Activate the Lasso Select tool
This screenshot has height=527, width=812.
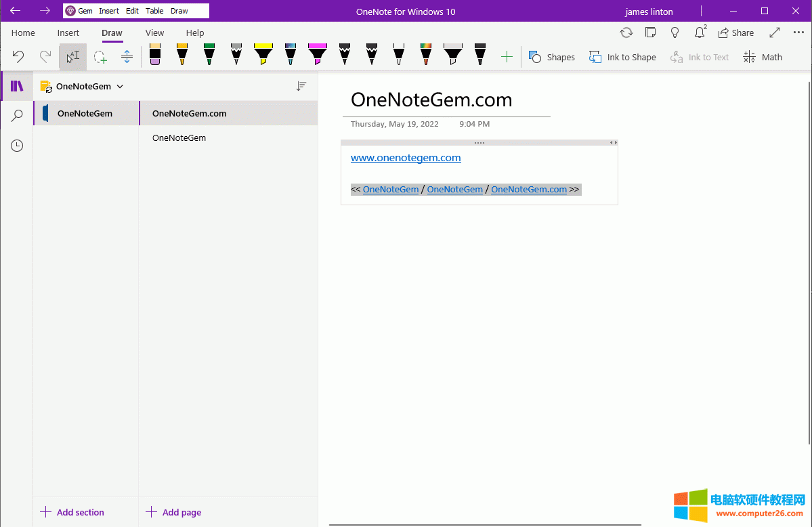point(100,56)
